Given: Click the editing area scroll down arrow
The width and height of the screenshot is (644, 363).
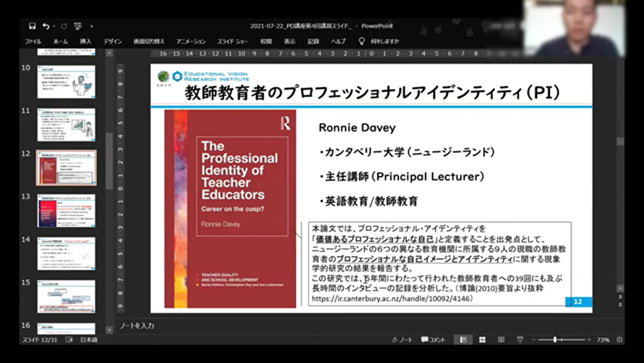Looking at the screenshot, I should (x=620, y=288).
